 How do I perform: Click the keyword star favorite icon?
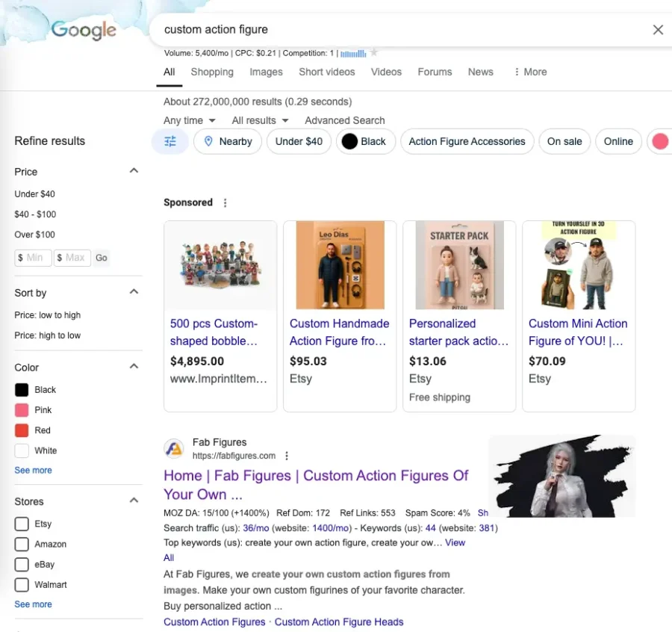[374, 53]
